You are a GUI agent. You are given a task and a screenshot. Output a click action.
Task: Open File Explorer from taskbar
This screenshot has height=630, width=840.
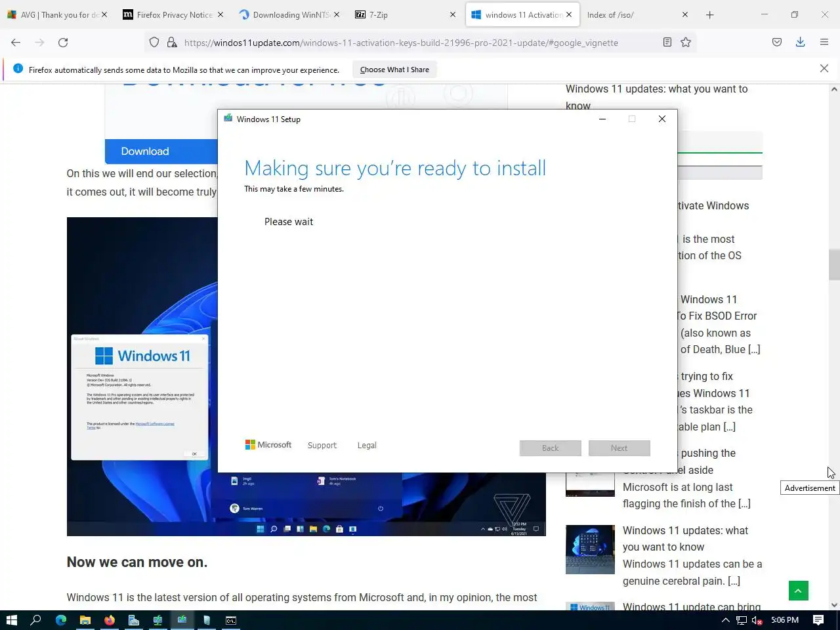(x=85, y=620)
